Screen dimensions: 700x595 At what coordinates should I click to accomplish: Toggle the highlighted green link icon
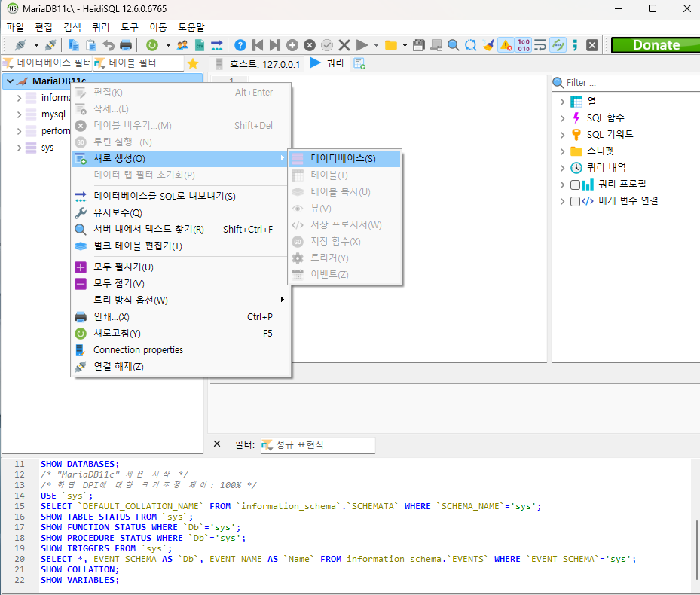[558, 45]
